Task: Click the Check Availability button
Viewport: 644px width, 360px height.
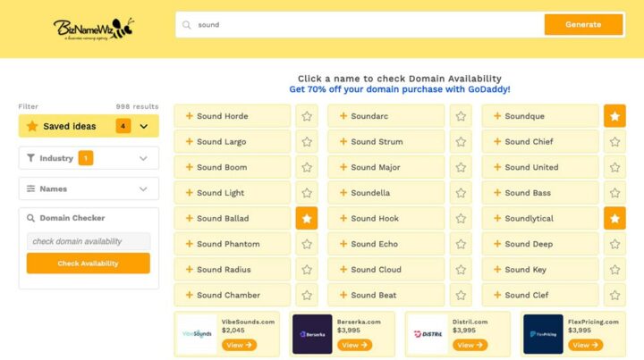Action: (89, 264)
